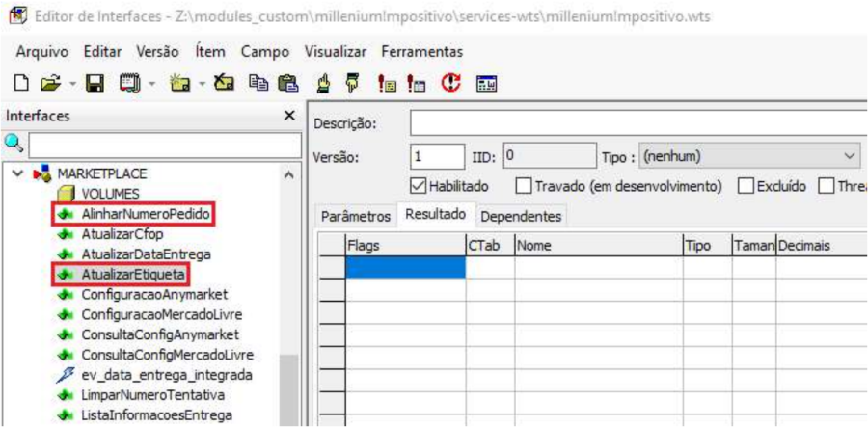This screenshot has width=868, height=427.
Task: Click the Decimais column header
Action: 822,246
